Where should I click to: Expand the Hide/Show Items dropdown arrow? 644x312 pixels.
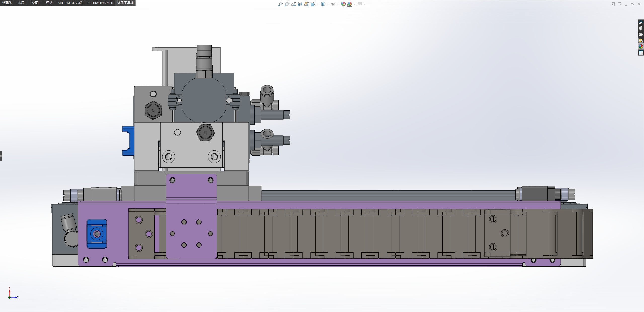(338, 4)
